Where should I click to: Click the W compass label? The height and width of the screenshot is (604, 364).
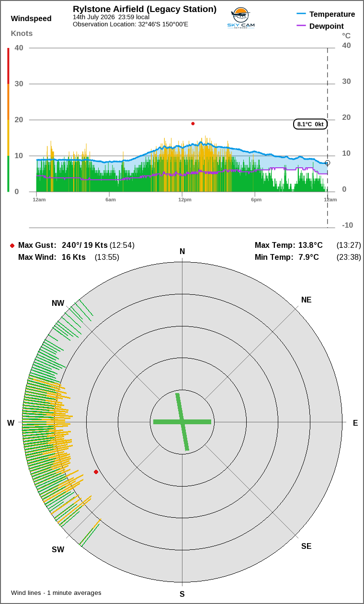click(11, 423)
